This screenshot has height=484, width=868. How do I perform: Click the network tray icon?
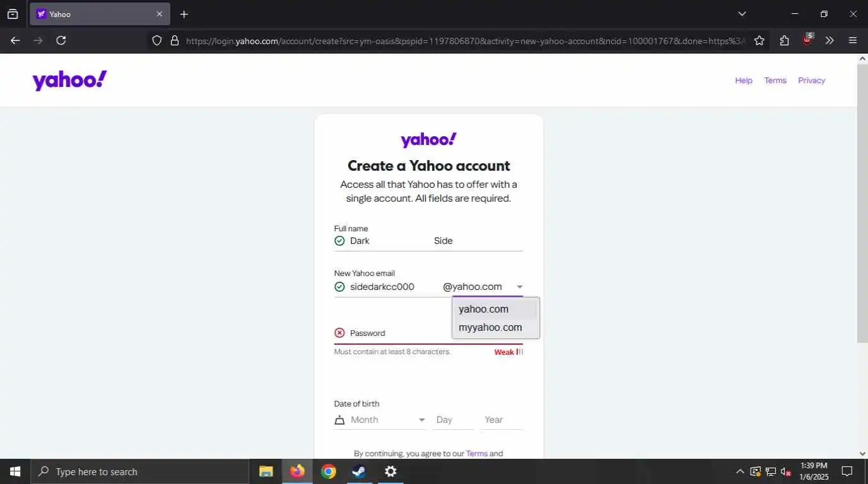click(771, 471)
